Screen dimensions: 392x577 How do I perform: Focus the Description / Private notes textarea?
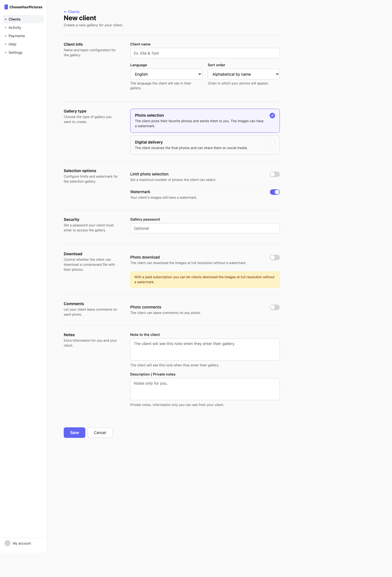click(x=205, y=389)
